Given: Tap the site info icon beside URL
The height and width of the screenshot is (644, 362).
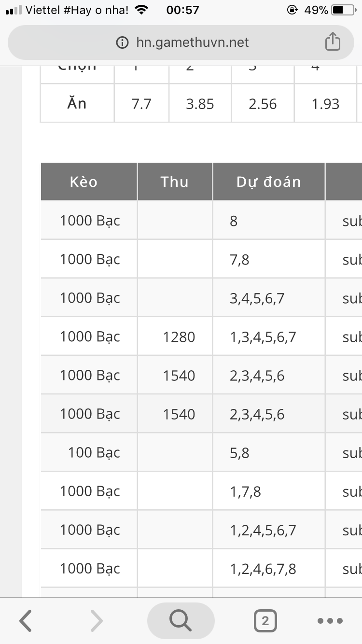Looking at the screenshot, I should click(x=123, y=42).
